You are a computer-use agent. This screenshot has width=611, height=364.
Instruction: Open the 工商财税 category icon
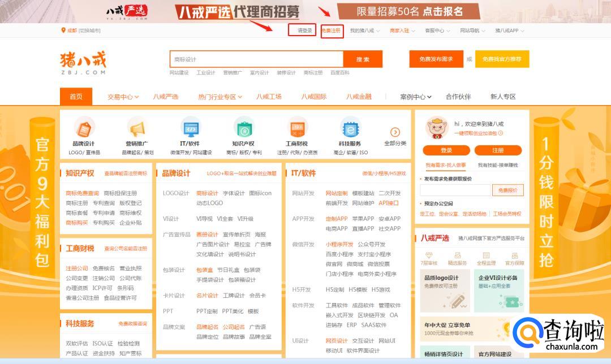point(298,128)
